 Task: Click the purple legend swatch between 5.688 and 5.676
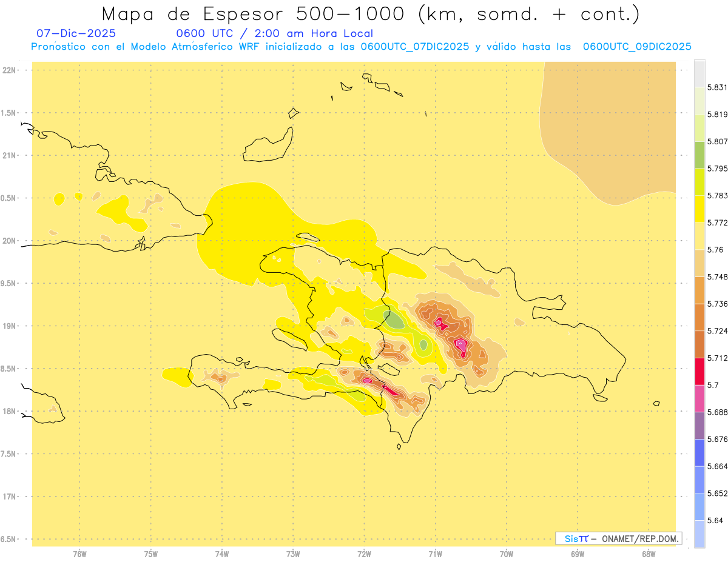[x=699, y=426]
